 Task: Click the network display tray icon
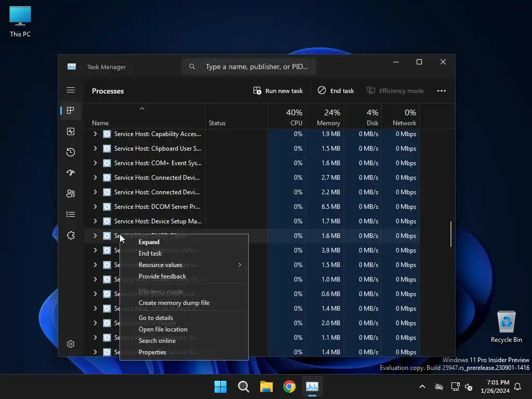[455, 387]
